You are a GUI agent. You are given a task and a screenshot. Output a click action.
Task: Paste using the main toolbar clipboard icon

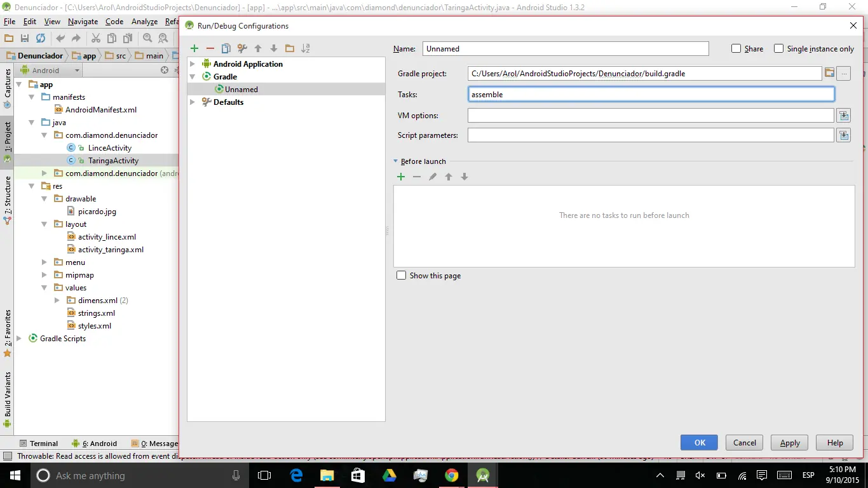(128, 38)
